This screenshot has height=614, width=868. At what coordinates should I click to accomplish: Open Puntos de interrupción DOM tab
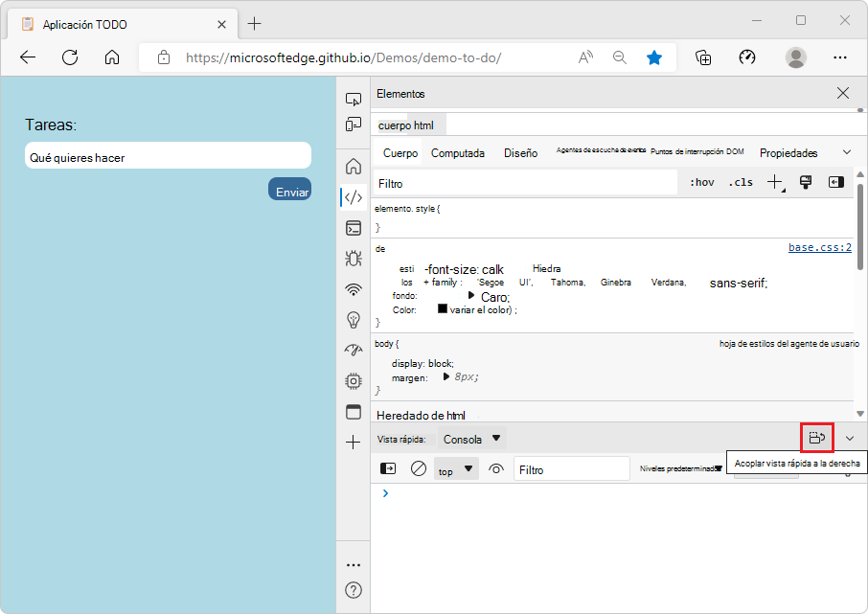point(697,151)
